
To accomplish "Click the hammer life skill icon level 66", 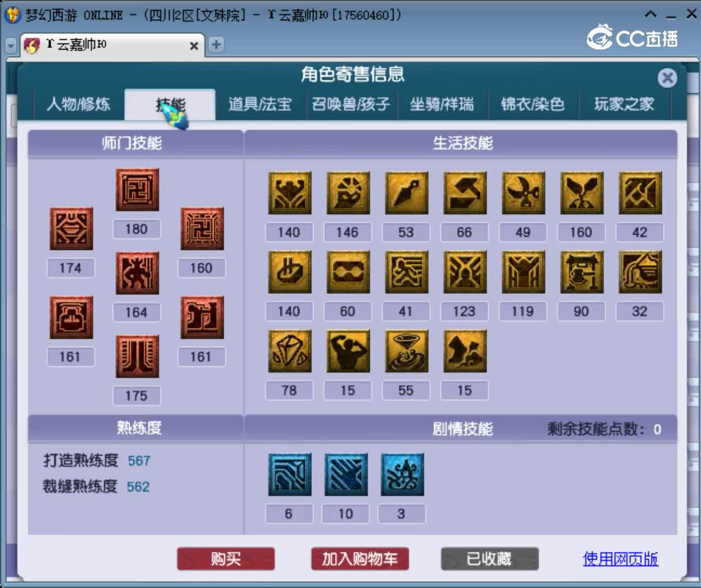I will click(465, 193).
